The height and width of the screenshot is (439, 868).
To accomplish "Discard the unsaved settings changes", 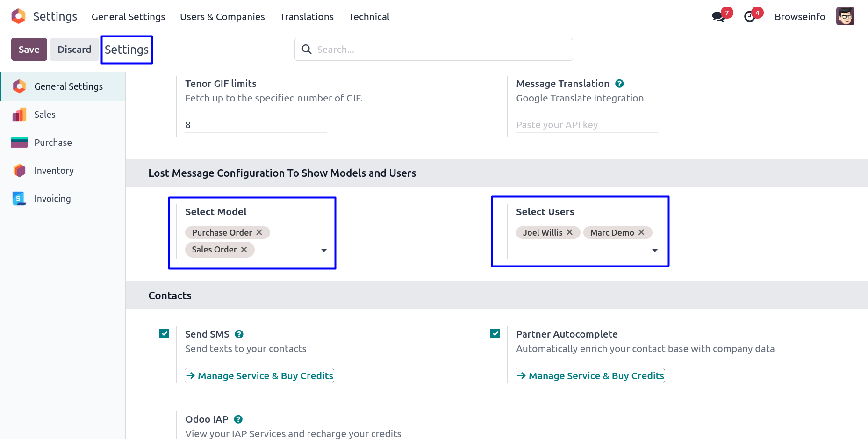I will (74, 50).
